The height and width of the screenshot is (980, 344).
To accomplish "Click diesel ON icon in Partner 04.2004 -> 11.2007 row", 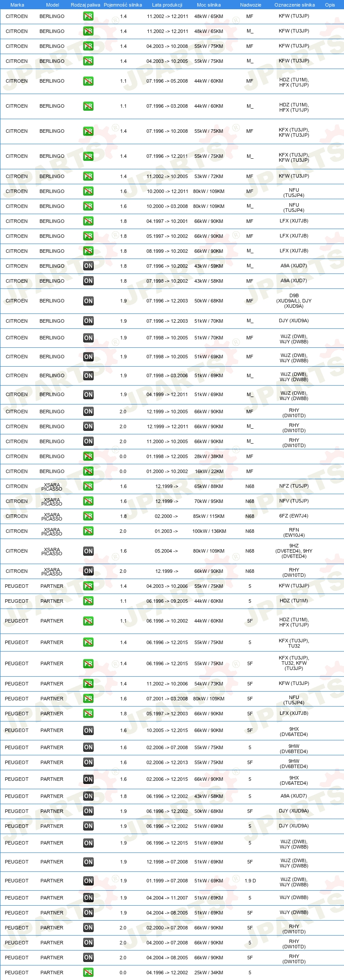I will [x=88, y=898].
